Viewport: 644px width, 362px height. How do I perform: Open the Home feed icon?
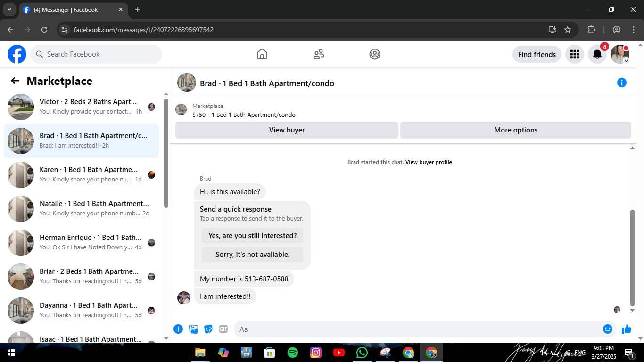(262, 54)
